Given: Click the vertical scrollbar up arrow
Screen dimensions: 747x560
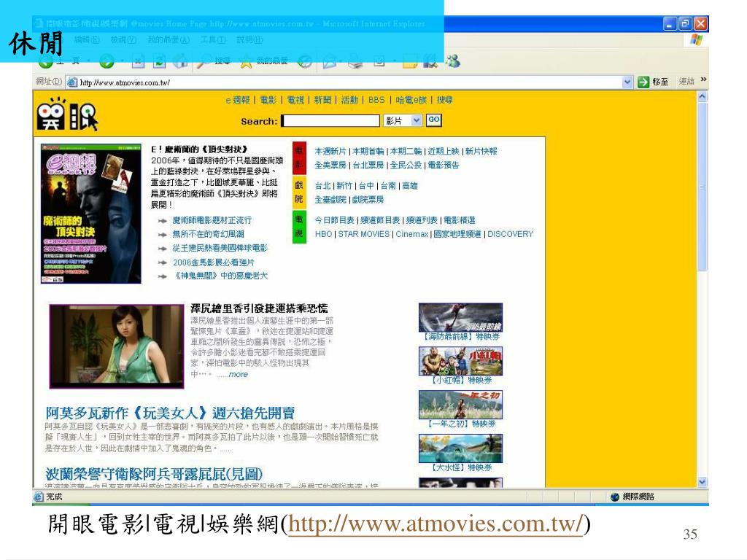Looking at the screenshot, I should [x=703, y=96].
